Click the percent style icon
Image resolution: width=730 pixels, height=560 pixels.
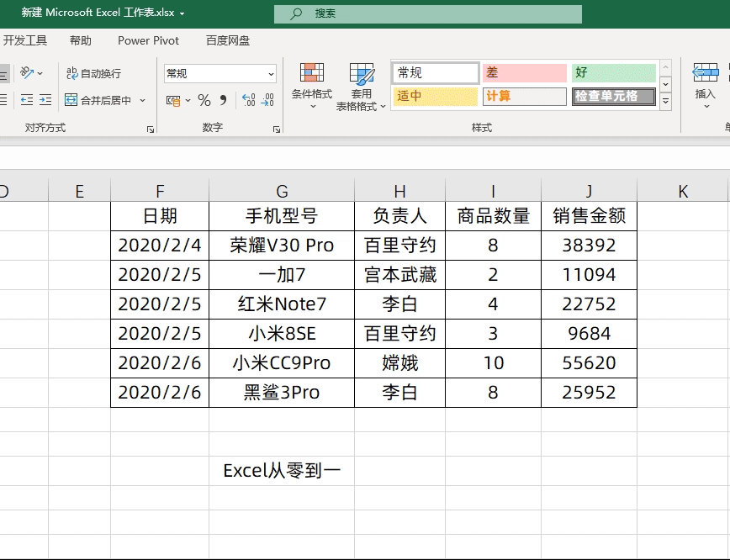(x=204, y=100)
